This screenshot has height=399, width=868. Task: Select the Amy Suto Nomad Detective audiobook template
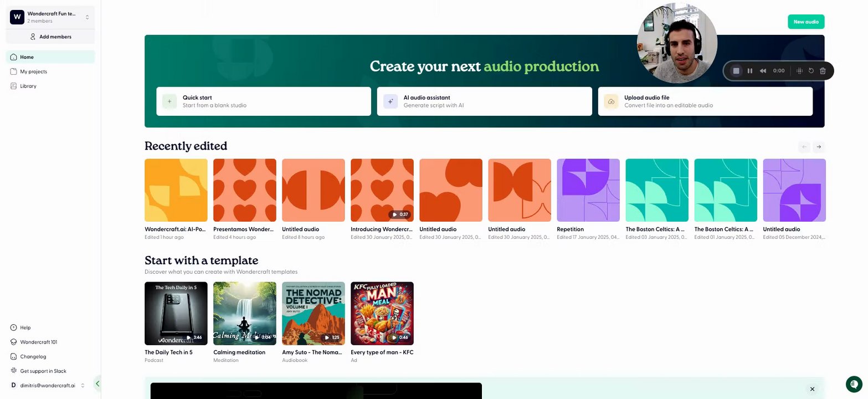[314, 323]
